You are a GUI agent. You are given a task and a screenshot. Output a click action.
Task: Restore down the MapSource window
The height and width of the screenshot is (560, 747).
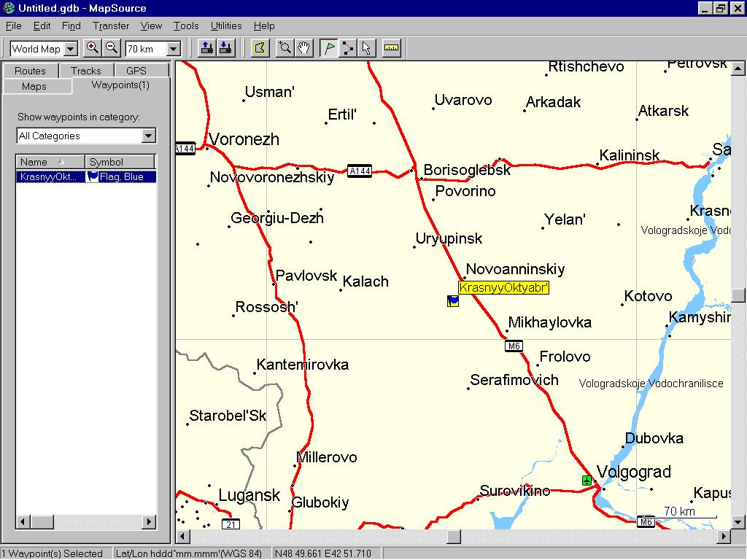pos(720,8)
